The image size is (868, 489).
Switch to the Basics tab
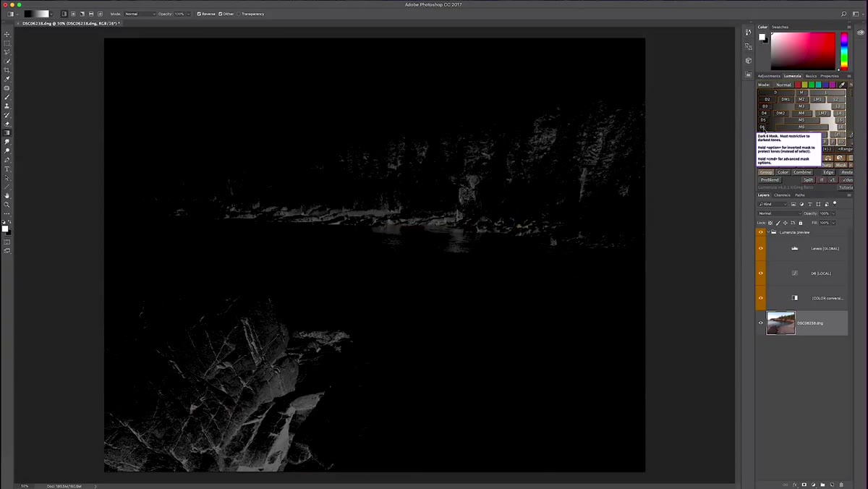[x=811, y=76]
